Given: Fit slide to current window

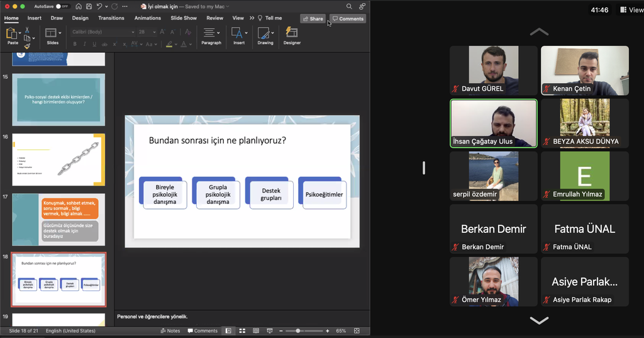Looking at the screenshot, I should coord(357,330).
